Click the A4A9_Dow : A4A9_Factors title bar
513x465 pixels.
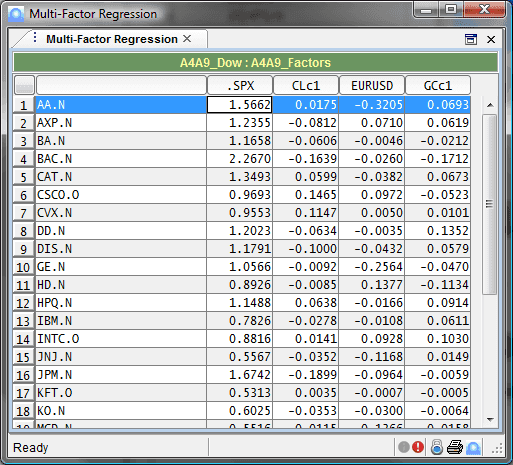click(x=255, y=62)
